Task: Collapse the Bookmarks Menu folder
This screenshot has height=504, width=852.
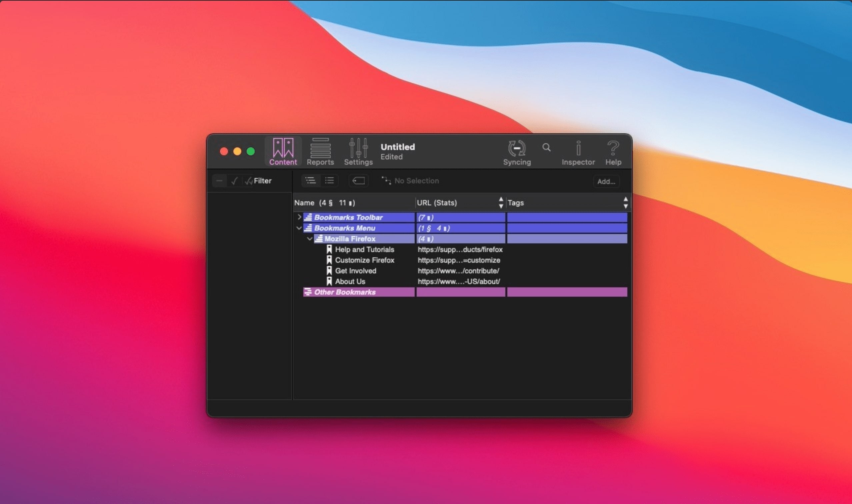Action: [x=300, y=228]
